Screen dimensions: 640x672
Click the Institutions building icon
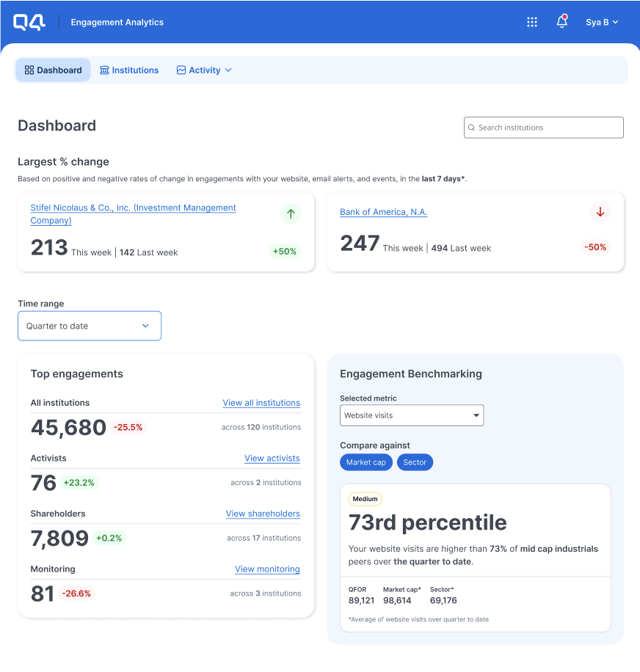pyautogui.click(x=104, y=70)
